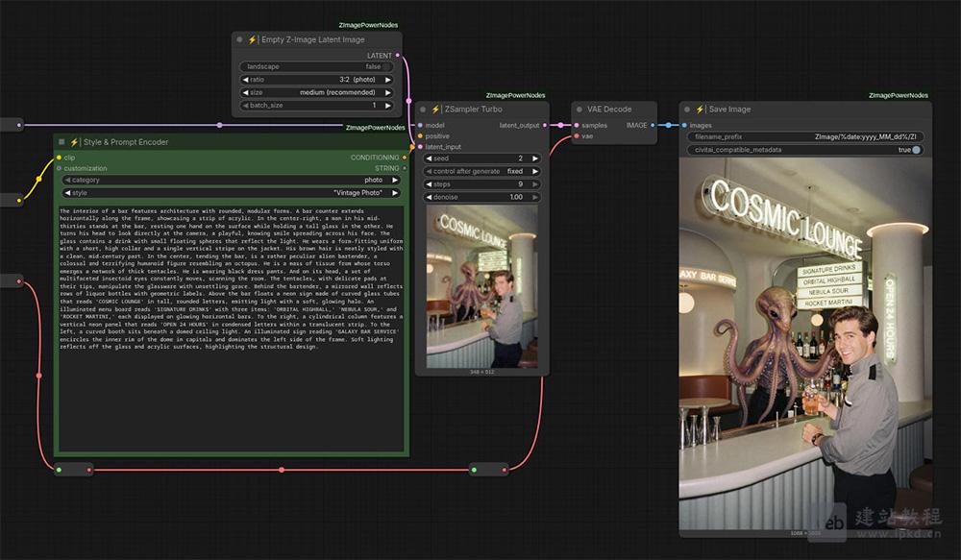Increase seed value with right arrow
The height and width of the screenshot is (560, 961).
(536, 158)
